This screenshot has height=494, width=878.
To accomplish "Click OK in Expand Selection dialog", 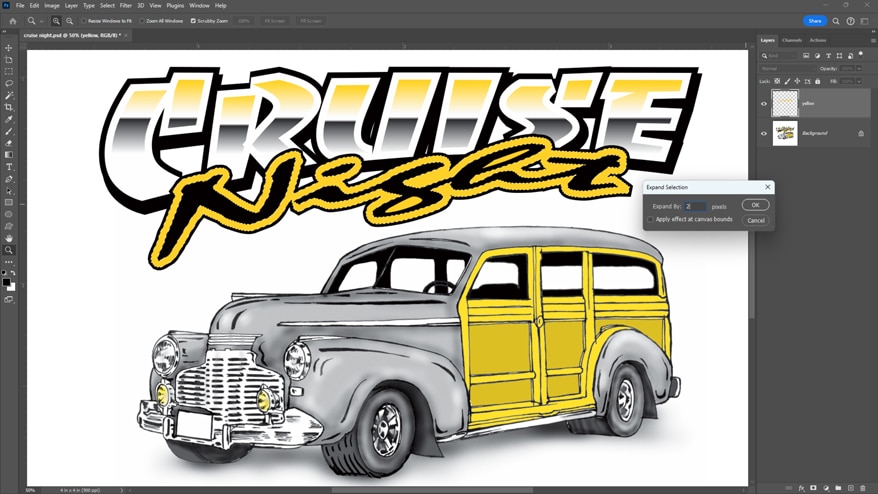I will coord(755,205).
